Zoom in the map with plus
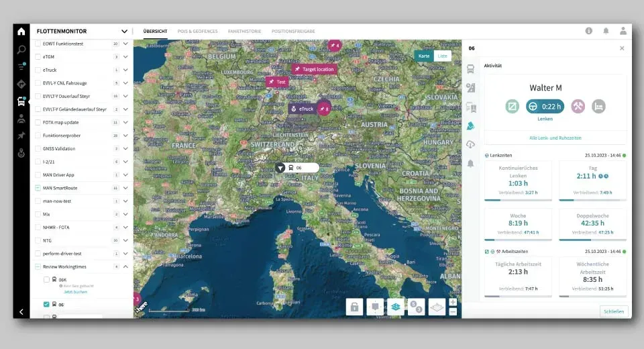The image size is (644, 349). coord(453,302)
